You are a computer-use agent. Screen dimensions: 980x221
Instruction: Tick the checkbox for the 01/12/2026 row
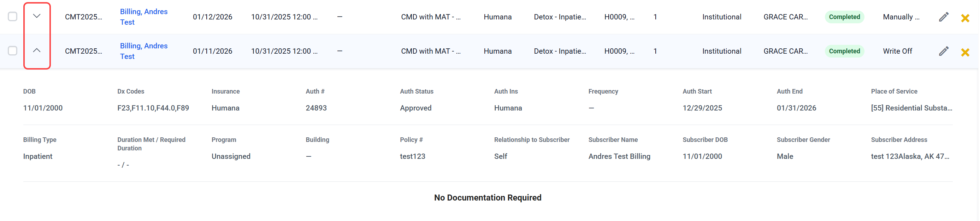pos(13,17)
